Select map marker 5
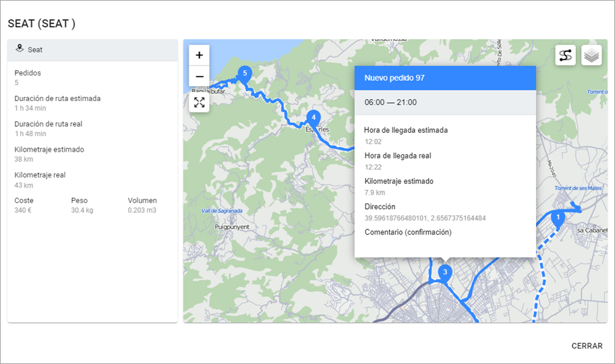 [245, 75]
